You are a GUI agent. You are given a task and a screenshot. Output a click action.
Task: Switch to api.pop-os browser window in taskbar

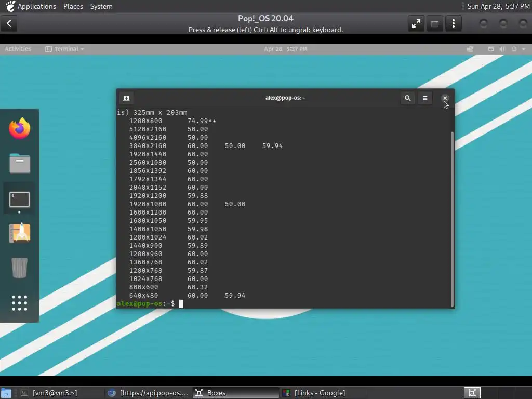(148, 393)
